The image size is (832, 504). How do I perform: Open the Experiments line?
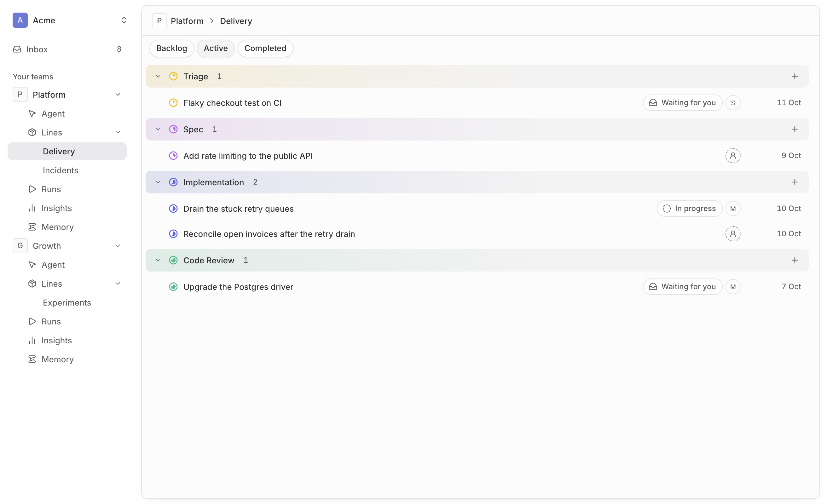[x=67, y=302]
